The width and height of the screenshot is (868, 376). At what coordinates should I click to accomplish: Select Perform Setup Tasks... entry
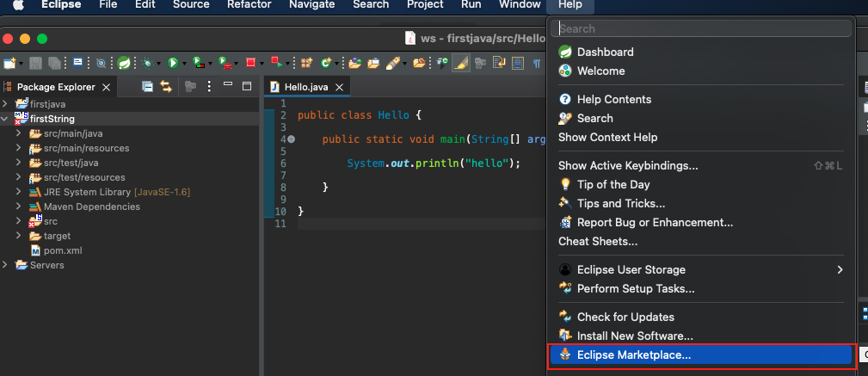coord(700,288)
